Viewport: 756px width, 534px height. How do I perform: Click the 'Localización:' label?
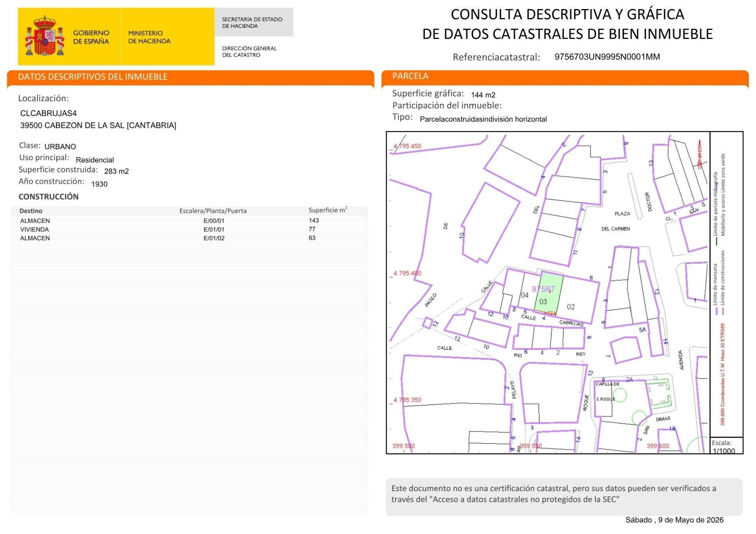(43, 98)
